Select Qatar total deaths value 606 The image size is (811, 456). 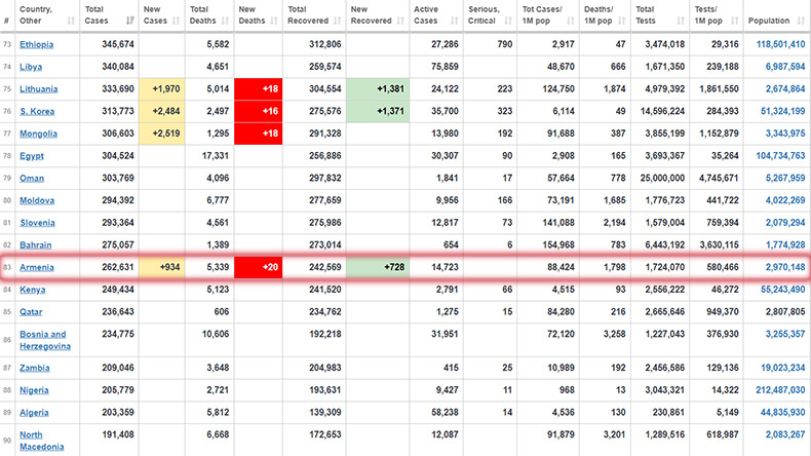click(221, 312)
